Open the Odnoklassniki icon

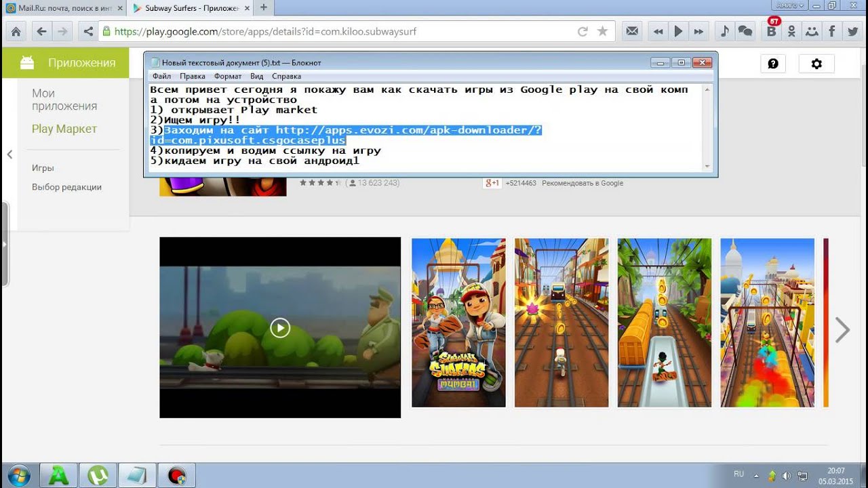pyautogui.click(x=791, y=31)
